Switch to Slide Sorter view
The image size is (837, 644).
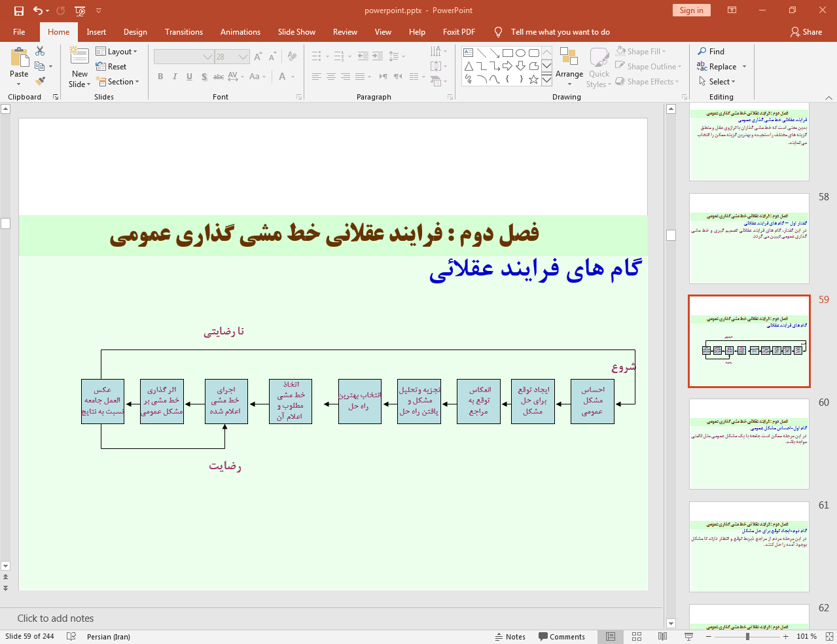point(637,637)
